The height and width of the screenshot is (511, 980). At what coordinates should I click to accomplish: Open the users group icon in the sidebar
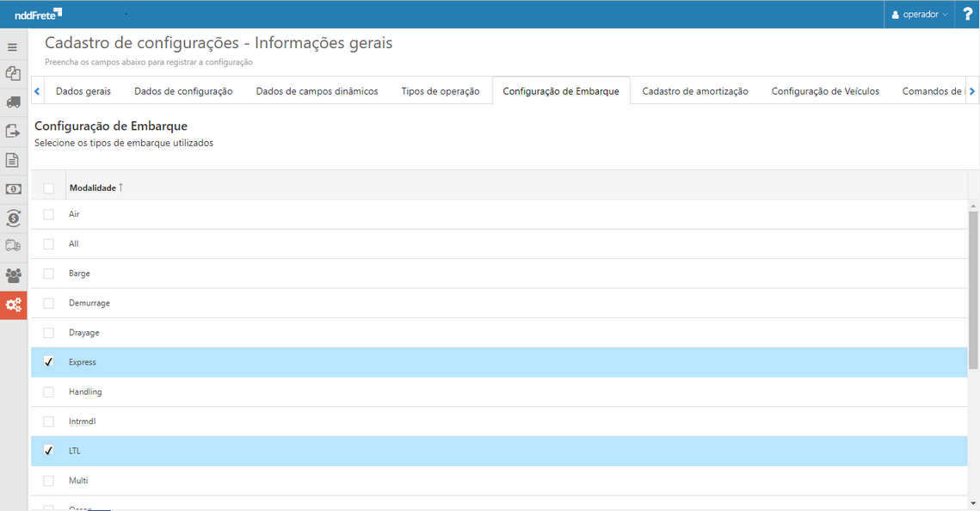[x=13, y=275]
